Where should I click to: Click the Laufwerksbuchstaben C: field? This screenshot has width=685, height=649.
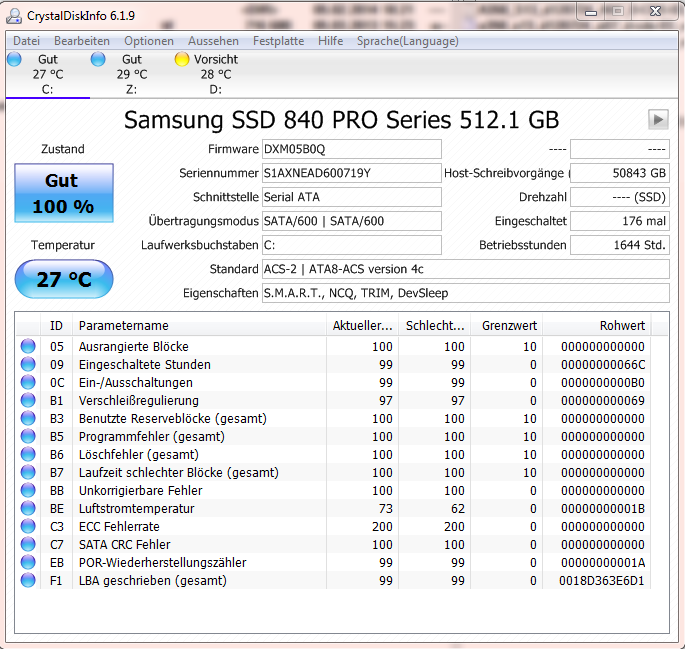pos(352,245)
